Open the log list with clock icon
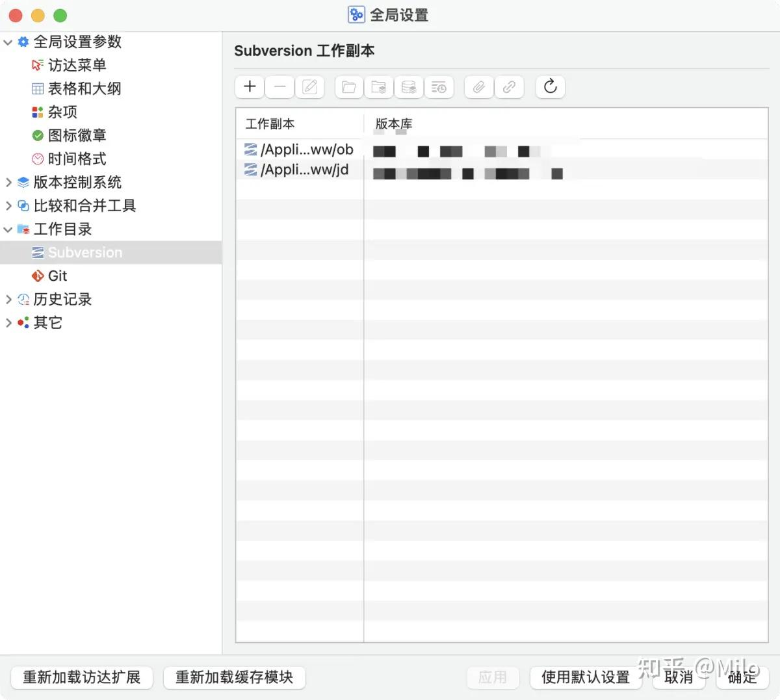 click(x=439, y=86)
